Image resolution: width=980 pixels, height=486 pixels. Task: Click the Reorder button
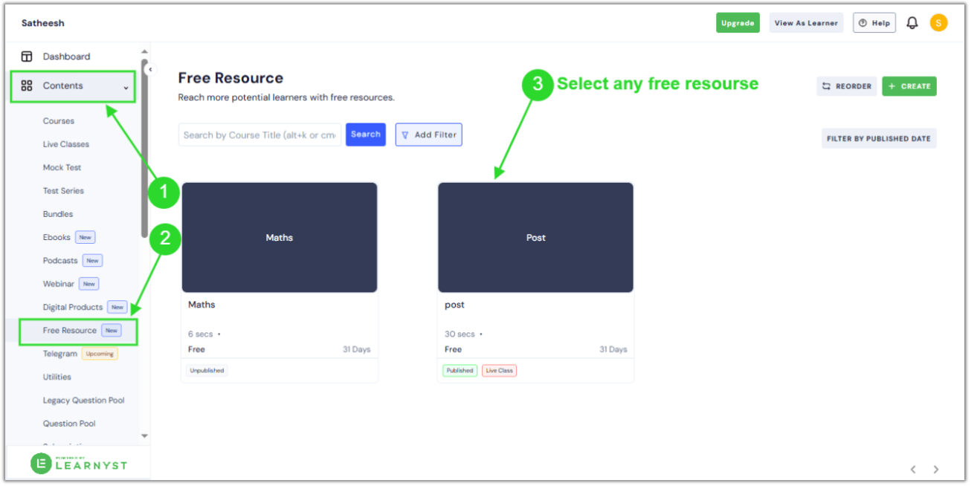(x=846, y=86)
